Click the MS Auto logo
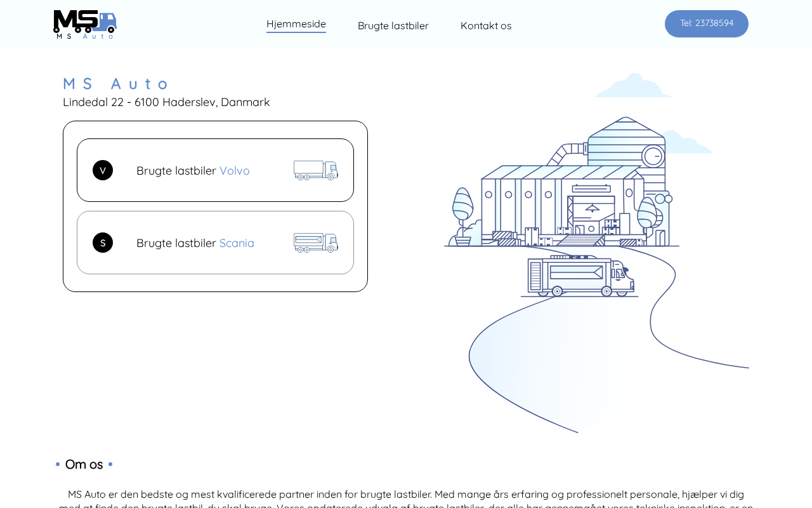The width and height of the screenshot is (812, 508). (x=85, y=25)
